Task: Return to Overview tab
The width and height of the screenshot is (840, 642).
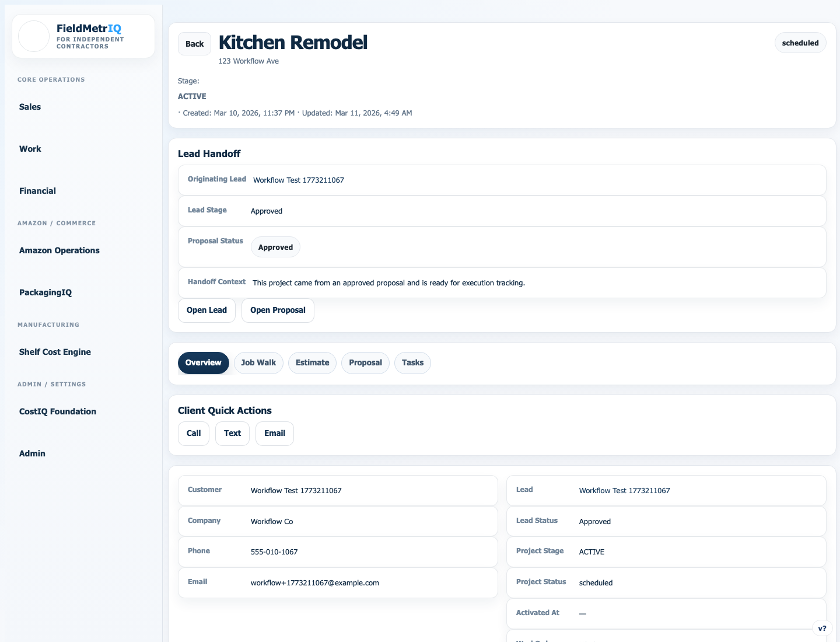Action: (x=203, y=362)
